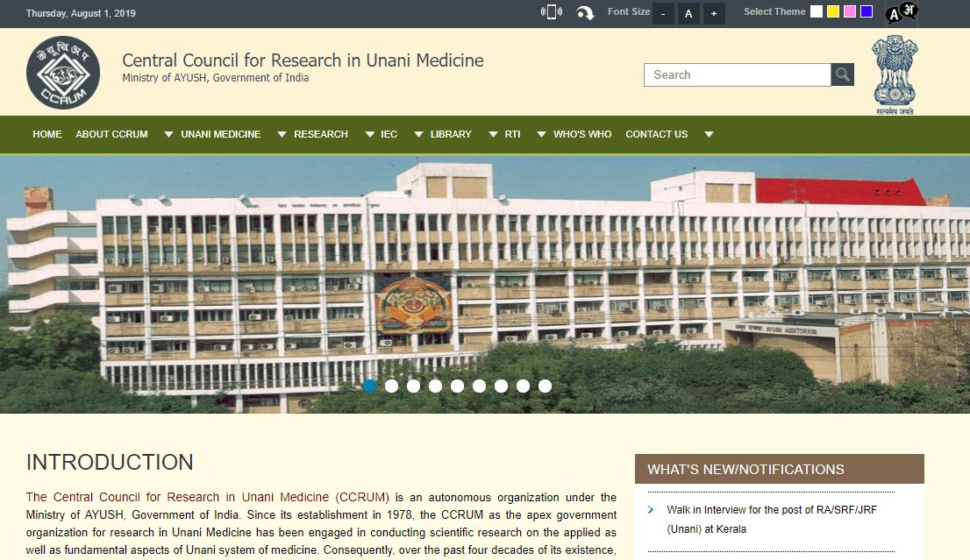
Task: Select the first slide indicator dot
Action: (x=370, y=386)
